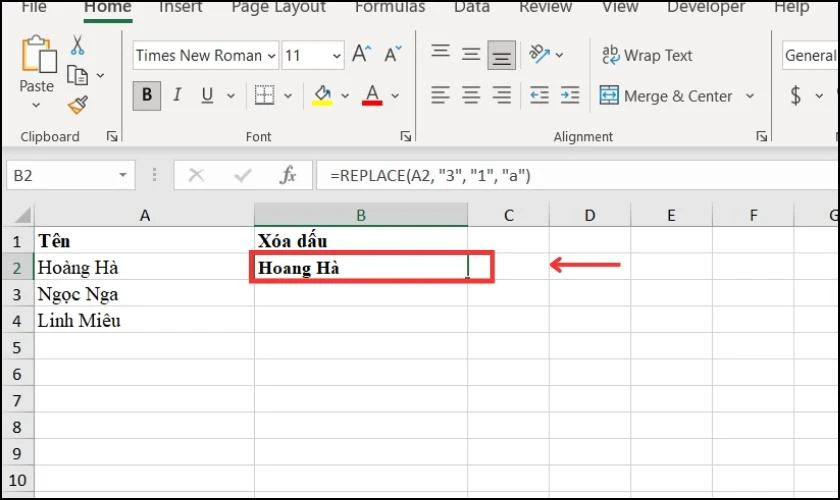Open the Page Layout tab

[x=279, y=8]
